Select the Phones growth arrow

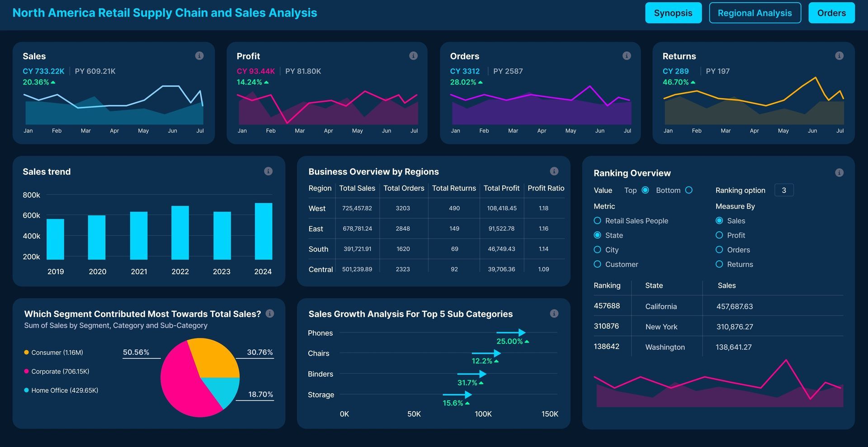point(511,333)
